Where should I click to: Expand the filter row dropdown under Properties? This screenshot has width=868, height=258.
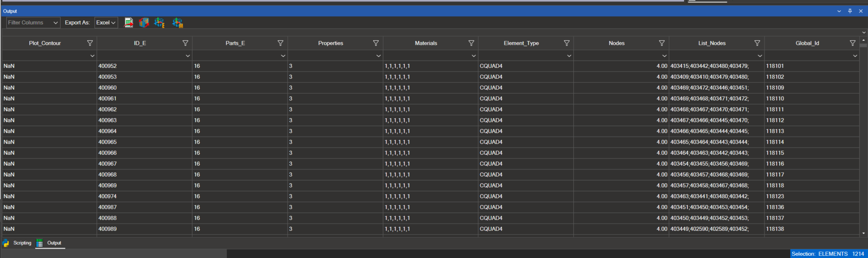tap(378, 56)
